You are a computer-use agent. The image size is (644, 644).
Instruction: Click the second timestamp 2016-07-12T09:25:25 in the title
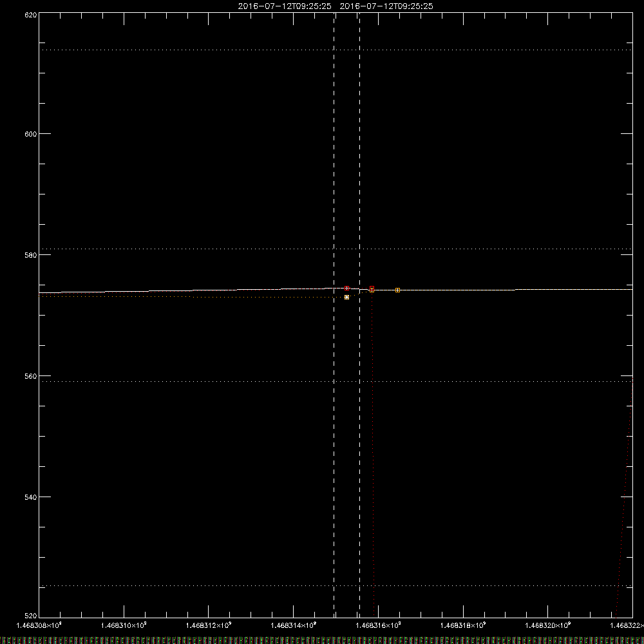[386, 6]
